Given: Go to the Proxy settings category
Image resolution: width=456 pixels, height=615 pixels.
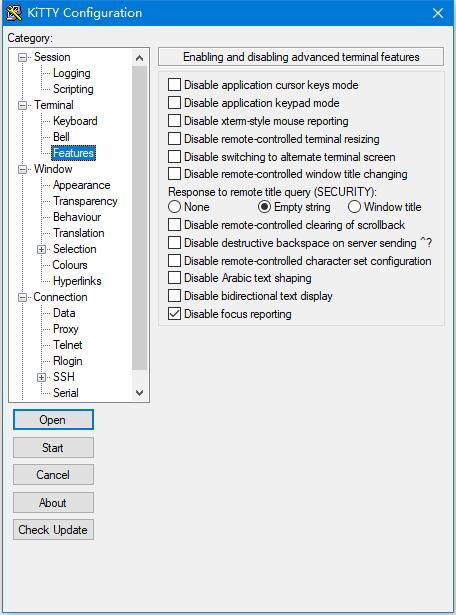Looking at the screenshot, I should coord(66,329).
